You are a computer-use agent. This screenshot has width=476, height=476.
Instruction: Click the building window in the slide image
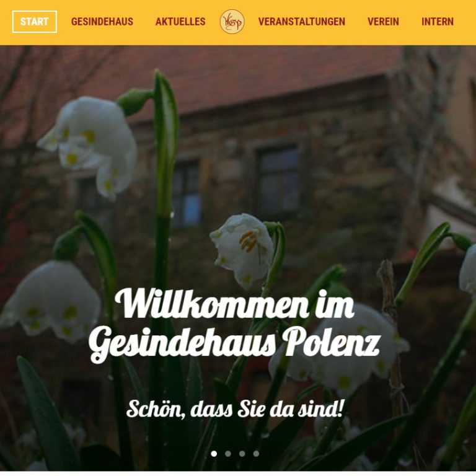click(279, 179)
